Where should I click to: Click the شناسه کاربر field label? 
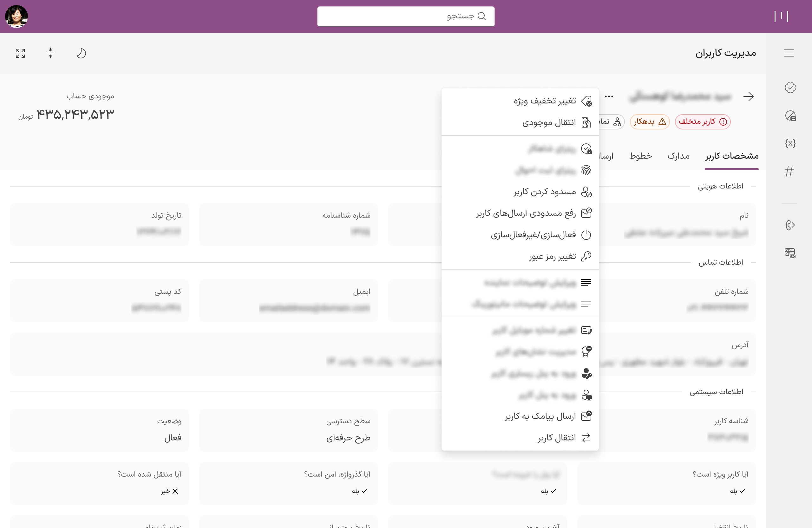coord(731,421)
